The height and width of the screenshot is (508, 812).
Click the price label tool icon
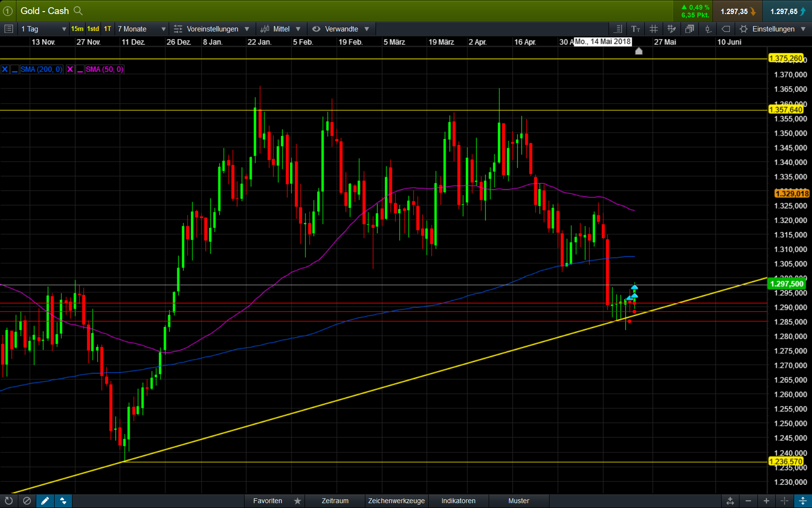pyautogui.click(x=725, y=29)
